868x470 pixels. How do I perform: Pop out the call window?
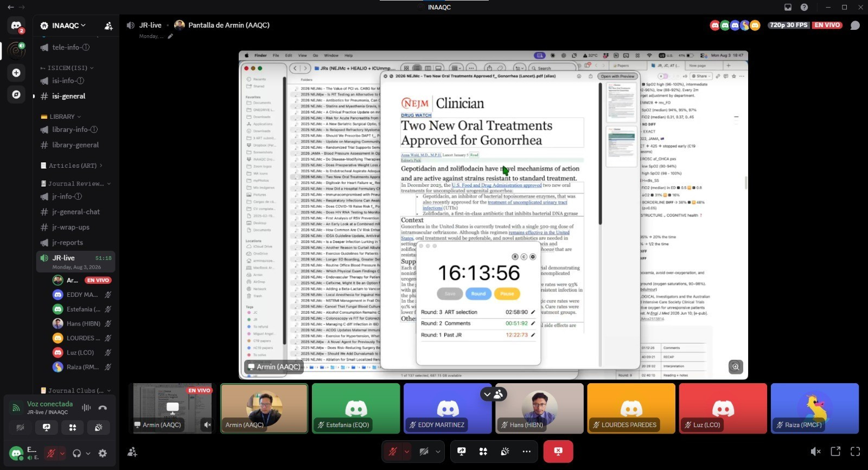pyautogui.click(x=835, y=451)
